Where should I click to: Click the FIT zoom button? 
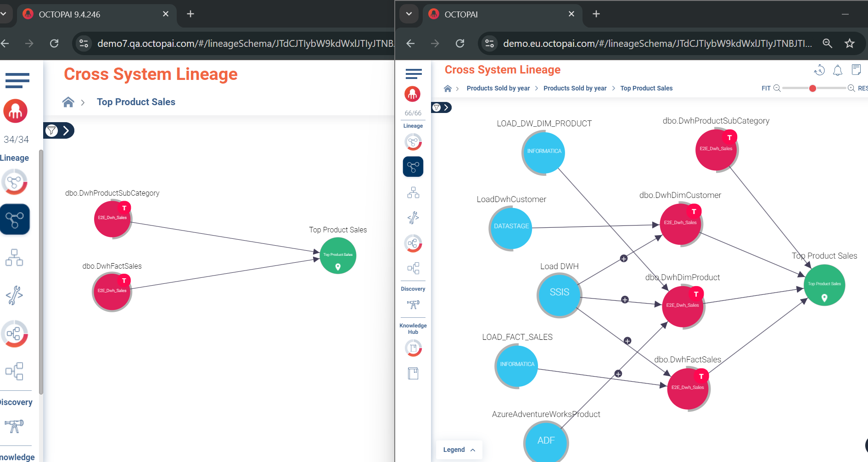(766, 88)
